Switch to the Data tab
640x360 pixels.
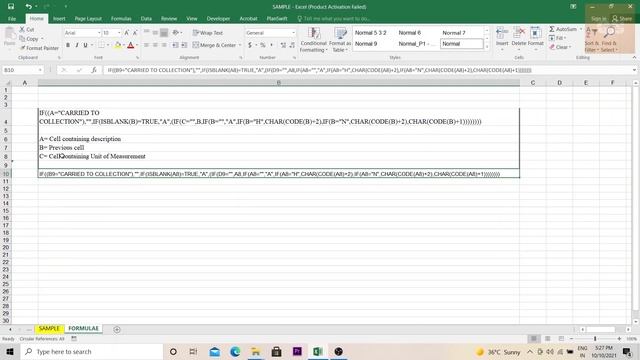click(146, 19)
